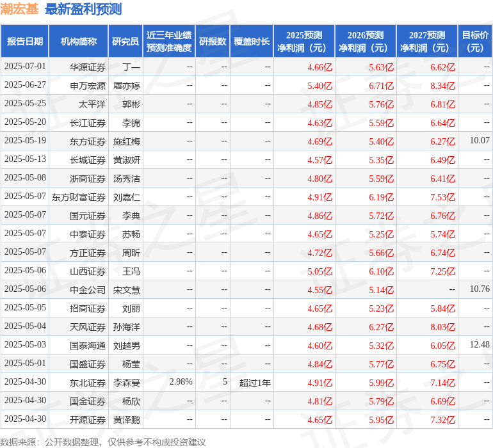Select researcher 刘越男 cell
This screenshot has height=448, width=493.
tap(127, 346)
